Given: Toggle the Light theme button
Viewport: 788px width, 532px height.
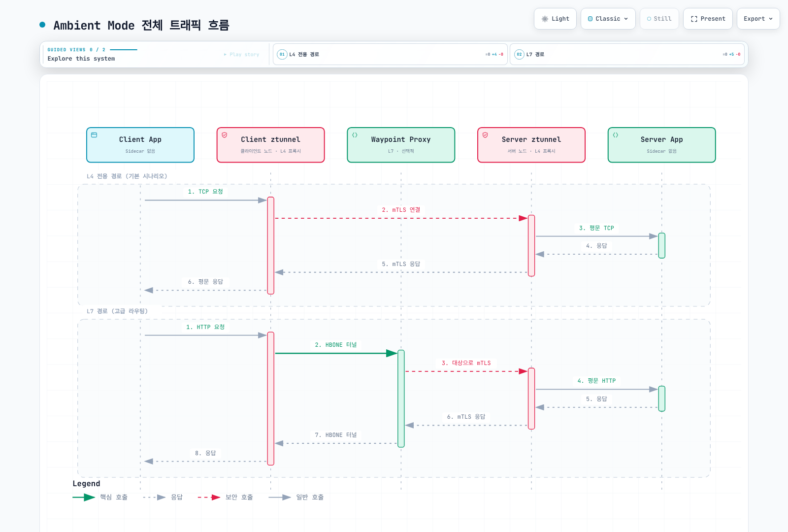Looking at the screenshot, I should click(x=555, y=19).
